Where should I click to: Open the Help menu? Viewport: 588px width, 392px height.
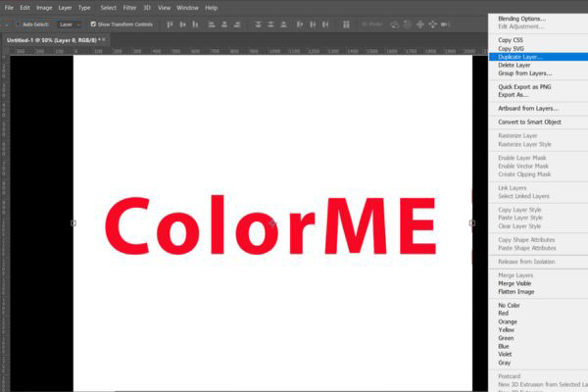[212, 8]
